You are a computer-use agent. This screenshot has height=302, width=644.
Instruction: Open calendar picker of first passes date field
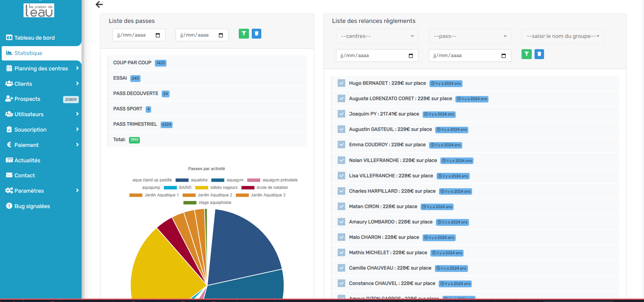158,35
